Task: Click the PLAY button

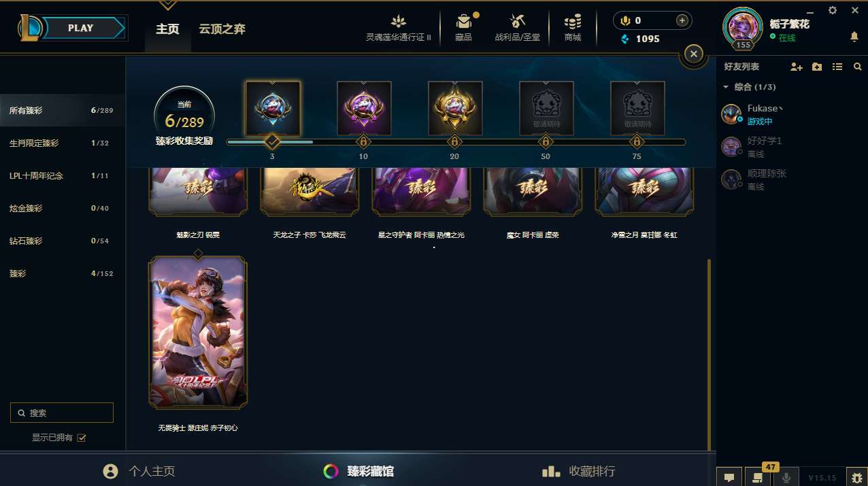Action: (x=81, y=29)
